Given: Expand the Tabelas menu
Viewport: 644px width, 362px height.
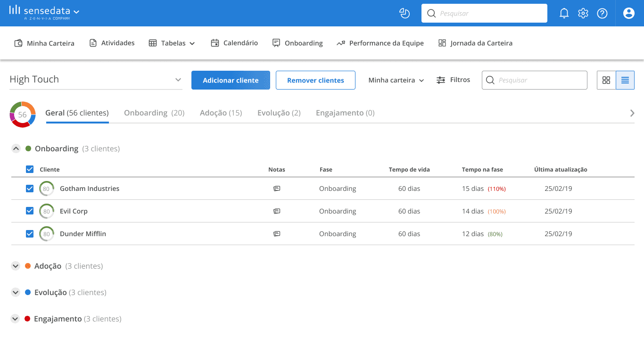Looking at the screenshot, I should [172, 43].
